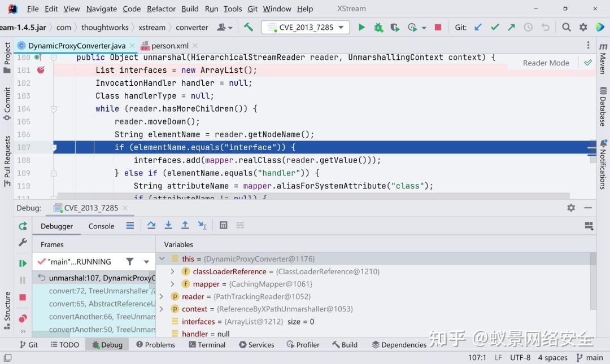
Task: Start debugging with the bug icon
Action: pyautogui.click(x=377, y=27)
